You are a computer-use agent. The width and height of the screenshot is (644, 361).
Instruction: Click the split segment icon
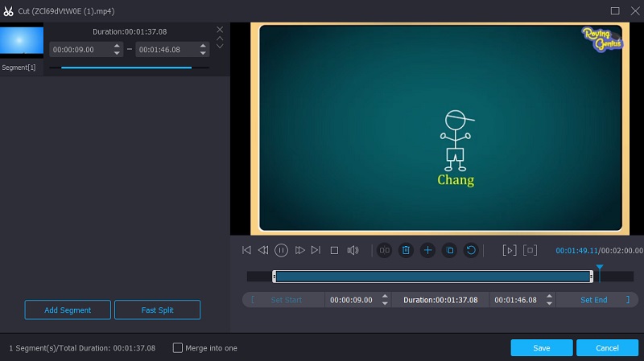(385, 251)
